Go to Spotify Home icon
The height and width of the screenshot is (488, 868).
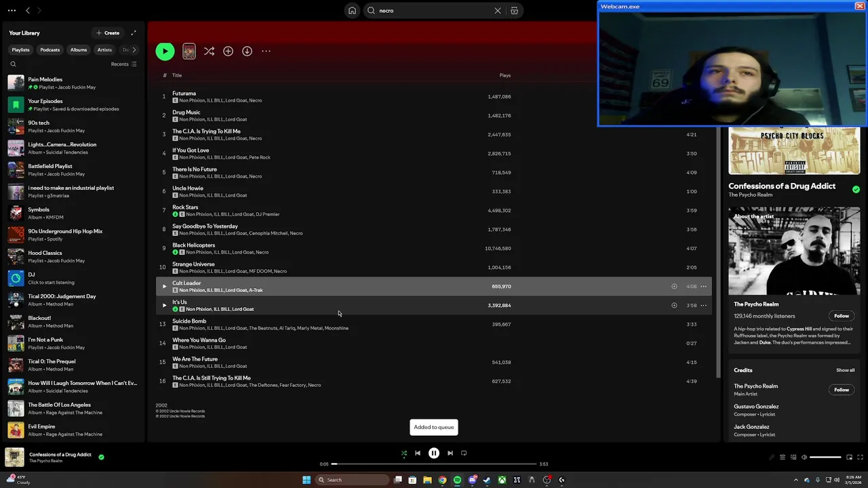click(352, 11)
